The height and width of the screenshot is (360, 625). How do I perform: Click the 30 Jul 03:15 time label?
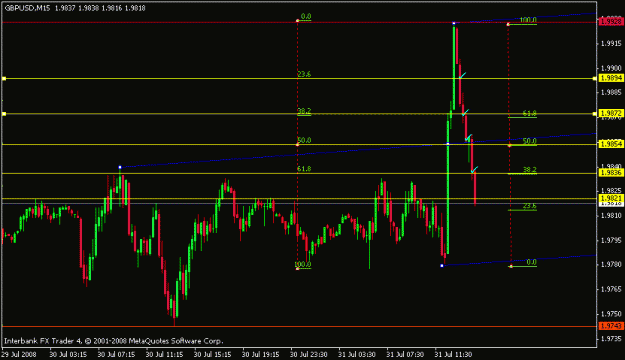click(68, 354)
